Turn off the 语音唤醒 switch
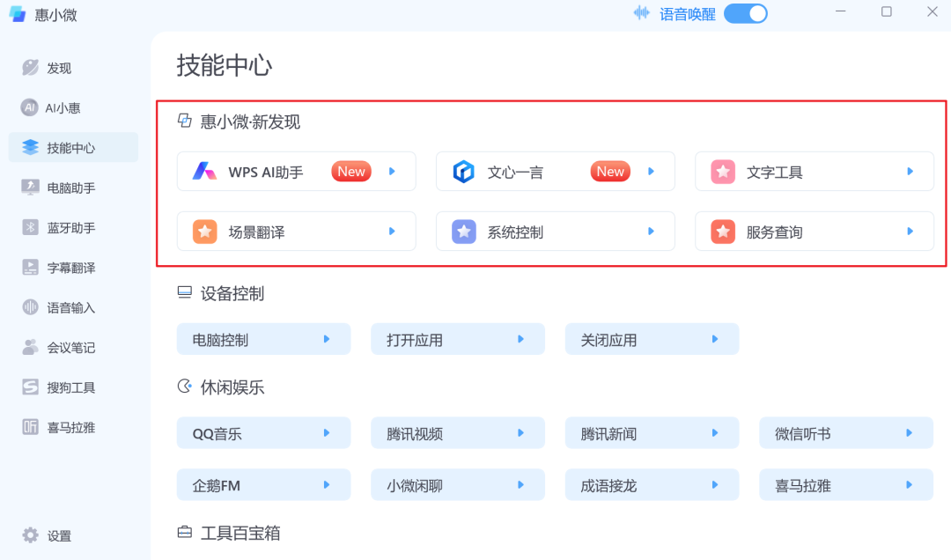Viewport: 951px width, 560px height. point(746,13)
